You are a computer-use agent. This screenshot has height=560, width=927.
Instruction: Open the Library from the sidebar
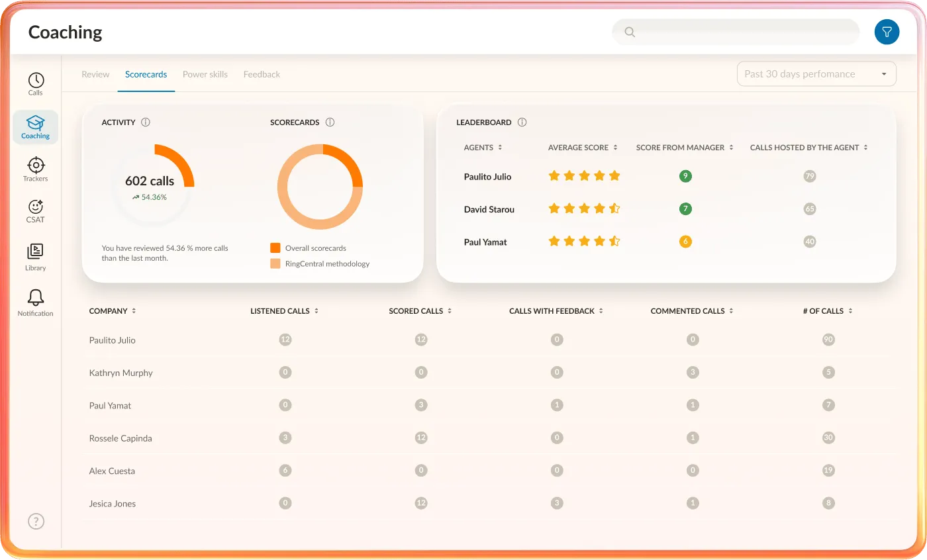point(35,257)
